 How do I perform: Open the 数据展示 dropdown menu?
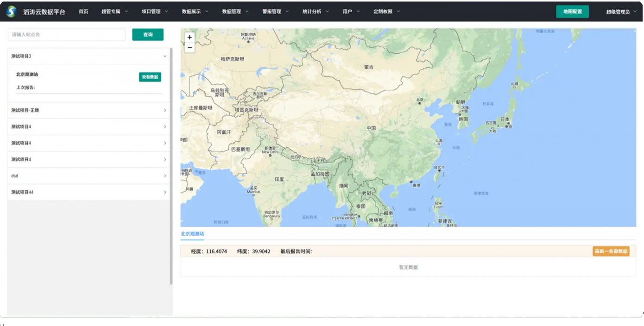pyautogui.click(x=195, y=12)
